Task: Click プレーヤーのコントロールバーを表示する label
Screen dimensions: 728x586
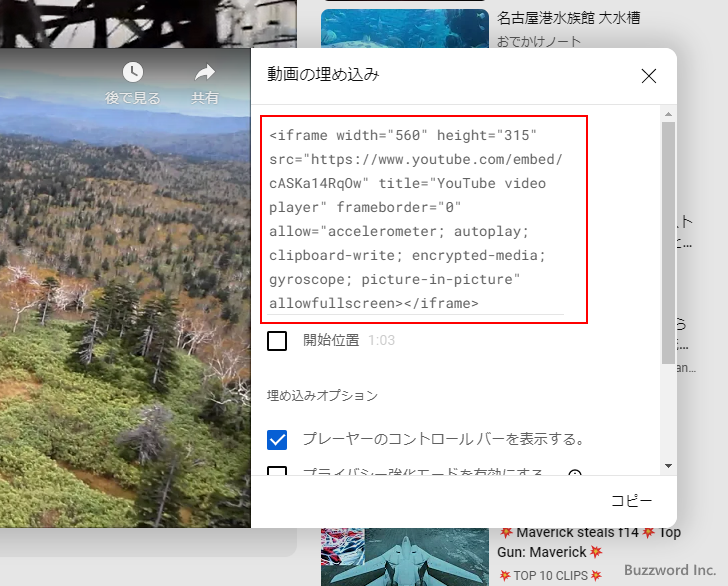Action: [444, 439]
